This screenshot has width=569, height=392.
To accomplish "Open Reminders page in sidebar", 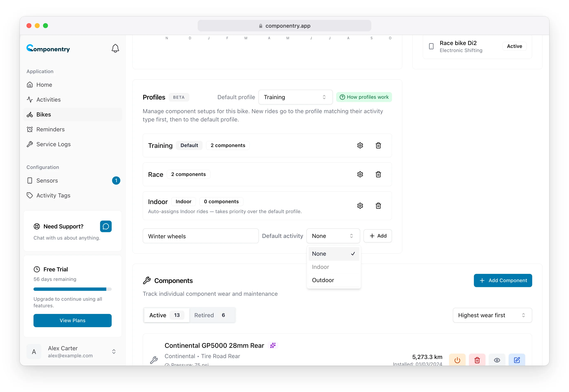I will click(72, 129).
